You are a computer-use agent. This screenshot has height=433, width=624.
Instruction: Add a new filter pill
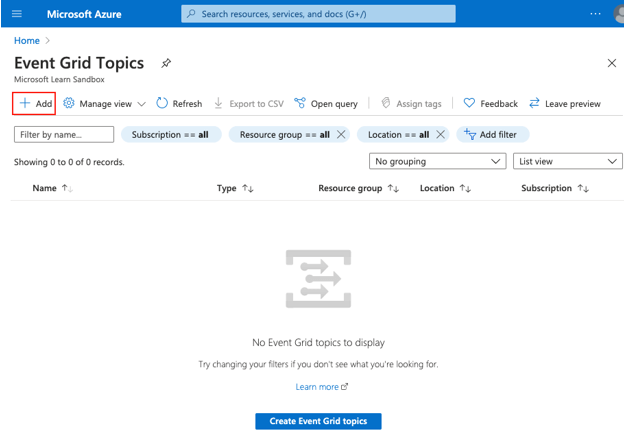[x=493, y=135]
